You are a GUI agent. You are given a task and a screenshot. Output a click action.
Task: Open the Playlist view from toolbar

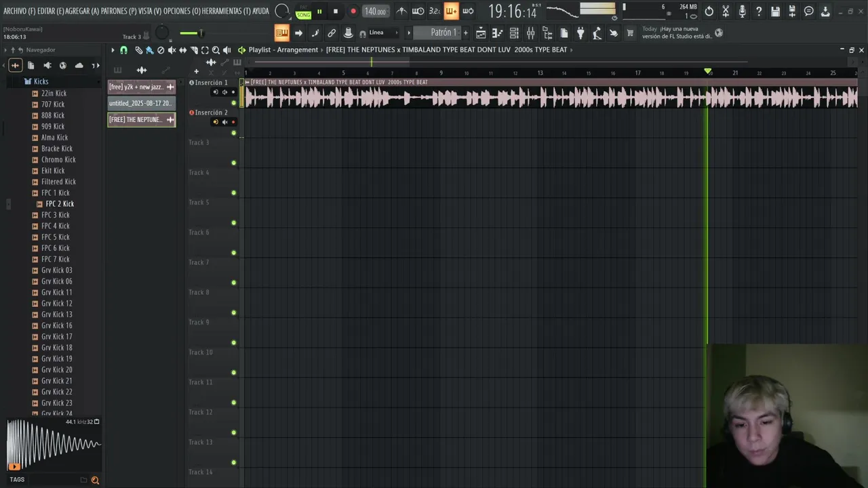[481, 33]
